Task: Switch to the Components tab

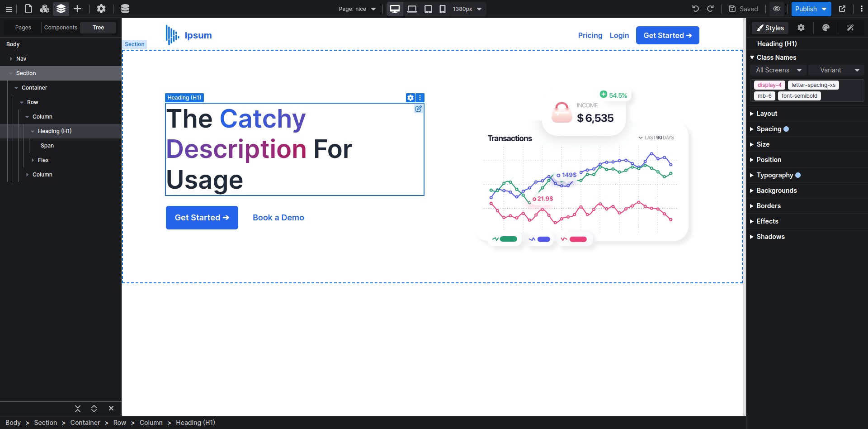Action: coord(61,28)
